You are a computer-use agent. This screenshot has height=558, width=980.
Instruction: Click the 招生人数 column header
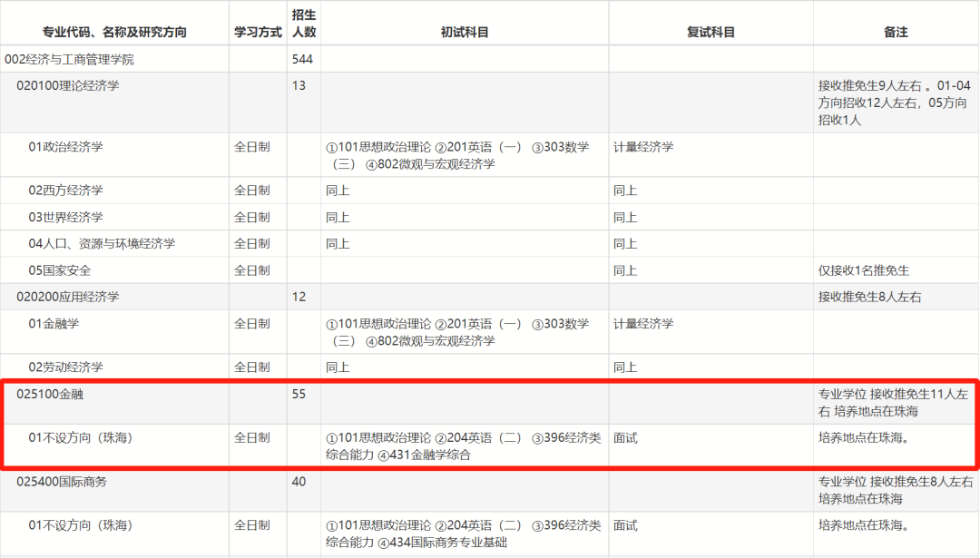point(304,23)
